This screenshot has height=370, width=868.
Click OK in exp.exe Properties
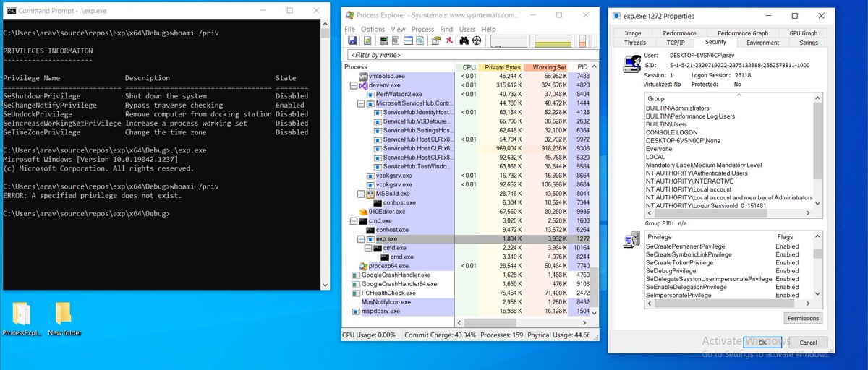tap(762, 343)
